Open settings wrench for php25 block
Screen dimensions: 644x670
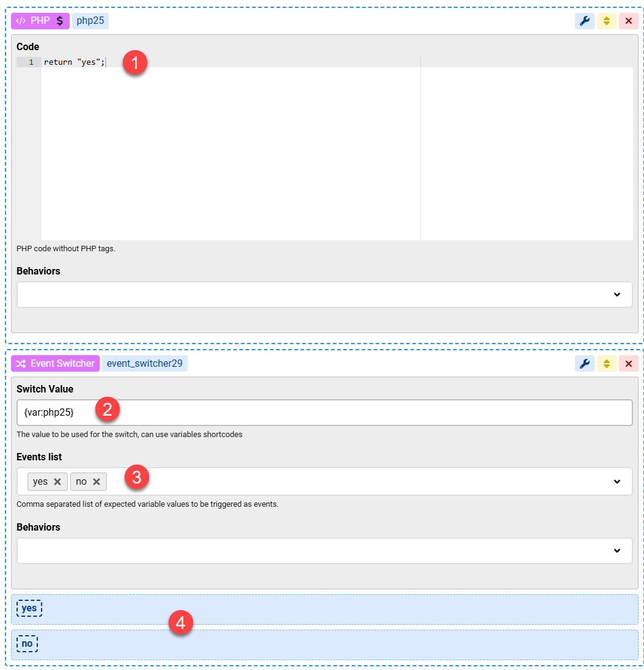pyautogui.click(x=584, y=21)
